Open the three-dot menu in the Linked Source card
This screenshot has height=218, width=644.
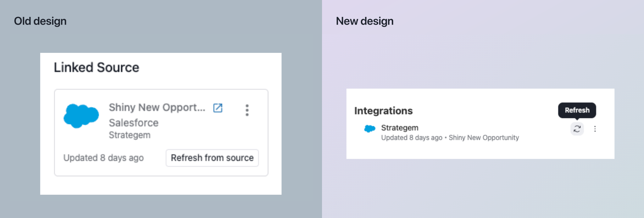[x=247, y=110]
